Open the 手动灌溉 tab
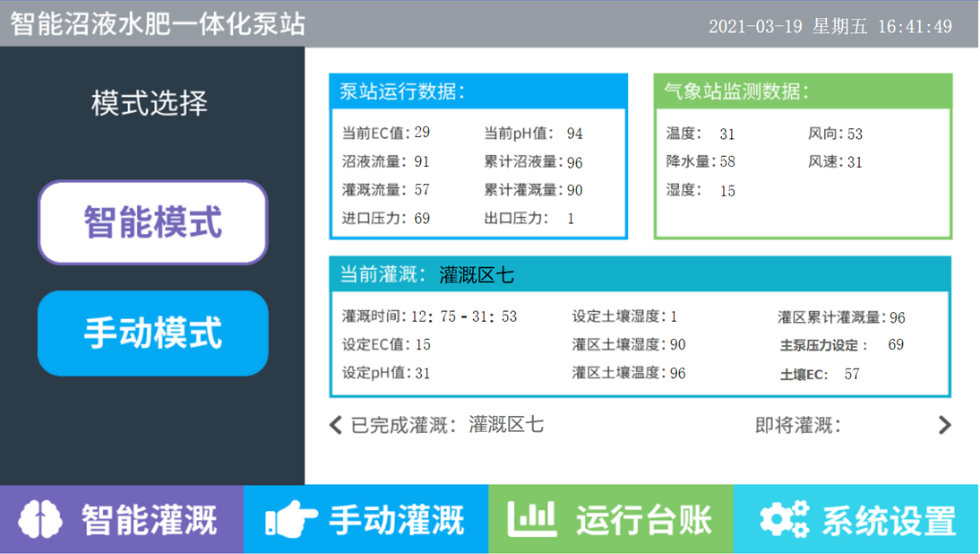 (396, 520)
